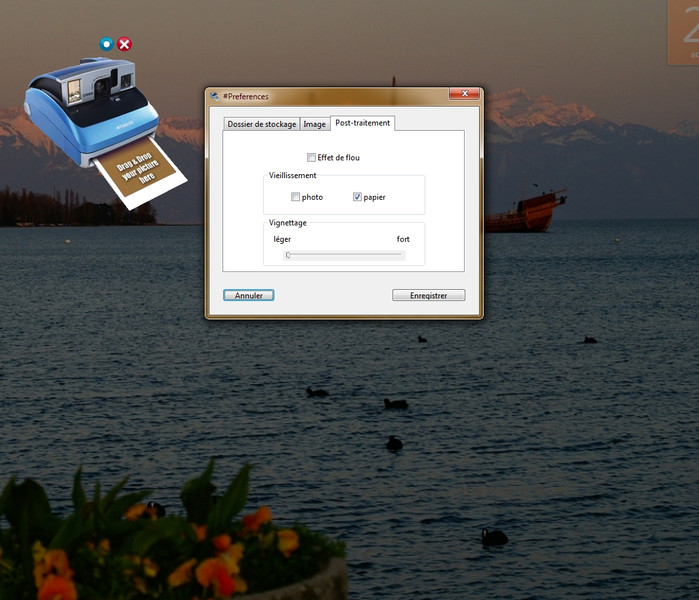Click the red X icon above the camera
The width and height of the screenshot is (699, 600).
tap(124, 44)
